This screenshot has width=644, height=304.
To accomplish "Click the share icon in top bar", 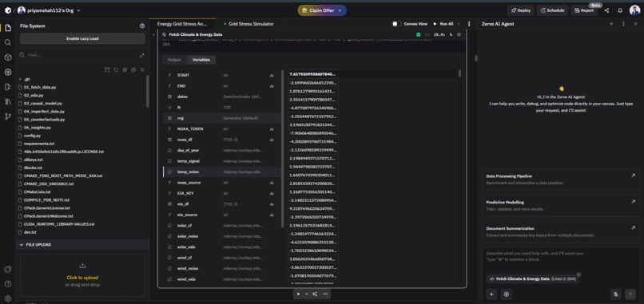I will point(606,10).
